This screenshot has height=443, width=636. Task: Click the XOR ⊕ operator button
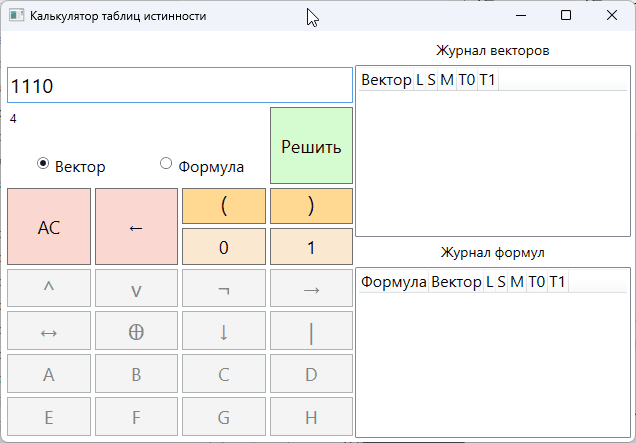click(136, 331)
